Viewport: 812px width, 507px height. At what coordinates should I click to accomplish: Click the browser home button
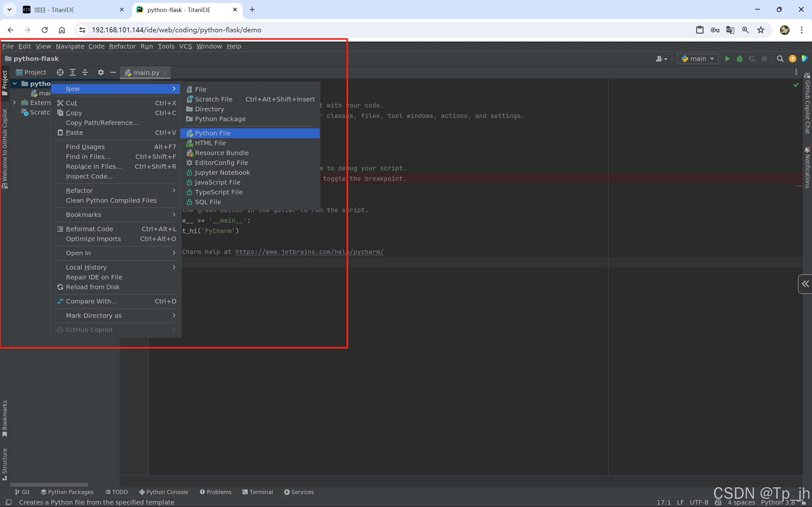click(x=62, y=30)
